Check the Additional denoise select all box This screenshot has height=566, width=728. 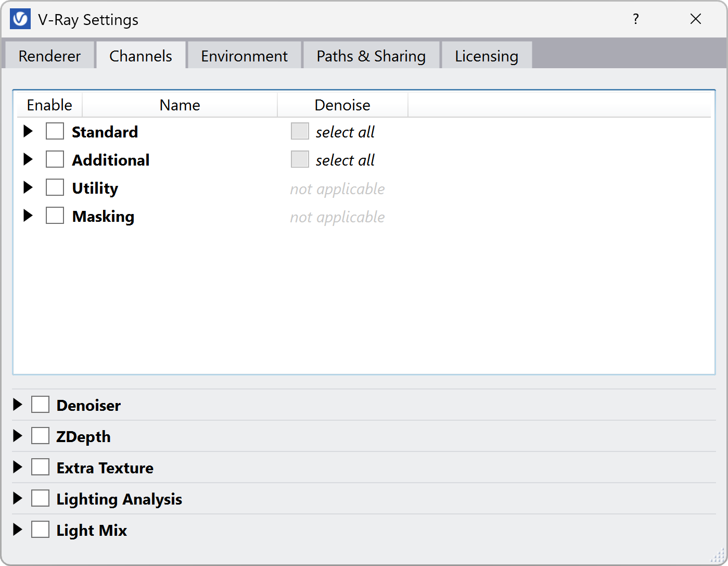300,159
